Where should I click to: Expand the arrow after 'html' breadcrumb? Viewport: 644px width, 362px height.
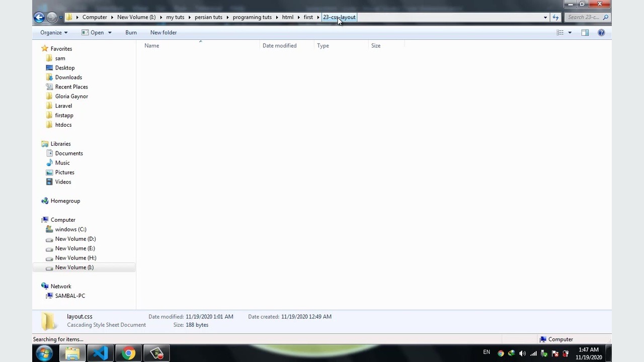tap(298, 17)
